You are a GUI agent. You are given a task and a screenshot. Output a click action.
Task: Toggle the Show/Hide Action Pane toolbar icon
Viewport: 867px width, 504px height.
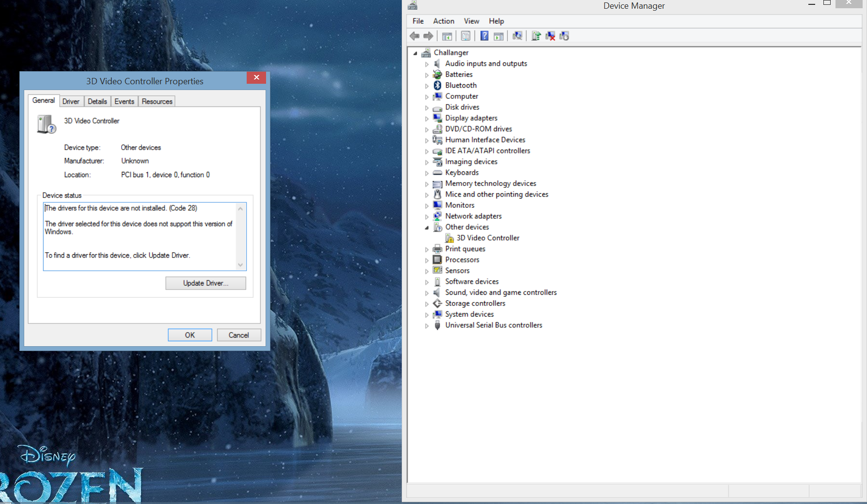tap(499, 36)
